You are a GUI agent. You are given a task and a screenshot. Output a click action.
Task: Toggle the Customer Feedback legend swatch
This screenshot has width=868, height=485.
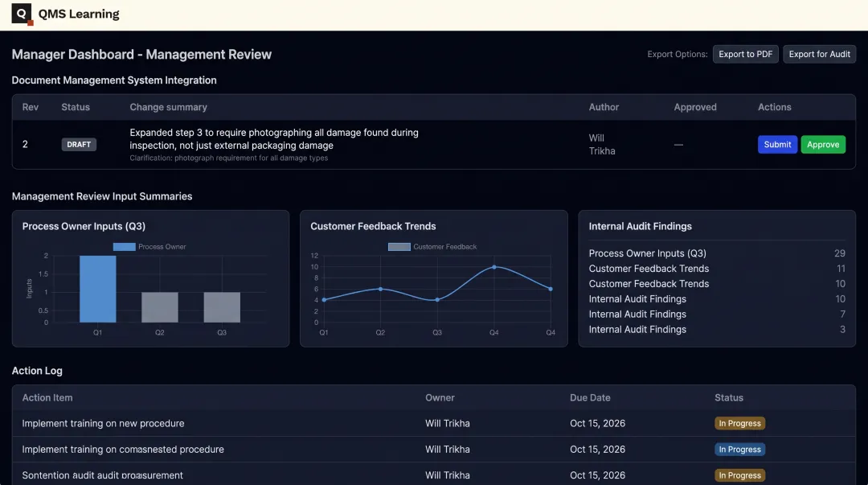click(x=399, y=247)
